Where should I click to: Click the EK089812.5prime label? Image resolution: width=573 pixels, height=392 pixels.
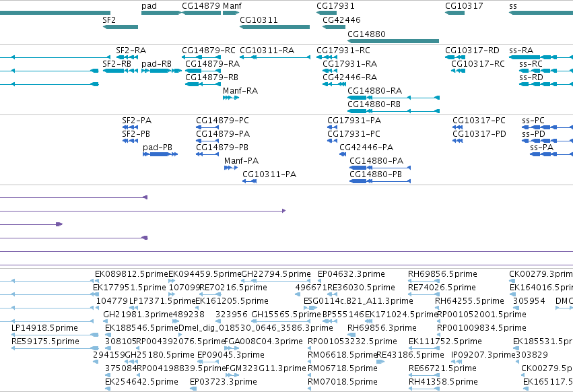[x=131, y=274]
